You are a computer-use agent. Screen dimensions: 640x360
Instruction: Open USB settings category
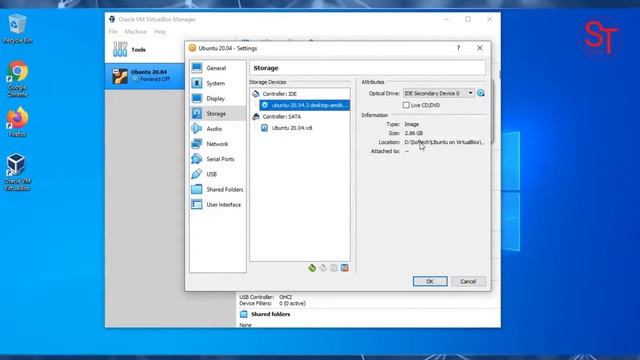coord(218,174)
